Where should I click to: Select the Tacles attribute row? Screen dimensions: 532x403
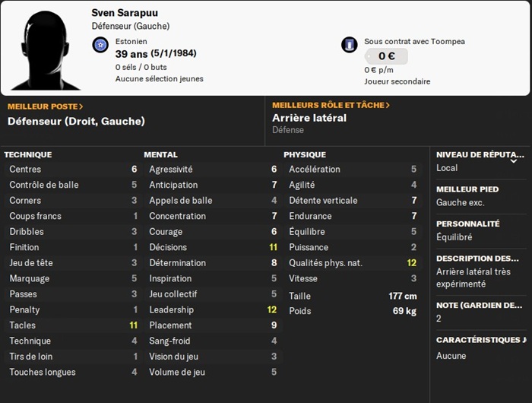pyautogui.click(x=73, y=325)
